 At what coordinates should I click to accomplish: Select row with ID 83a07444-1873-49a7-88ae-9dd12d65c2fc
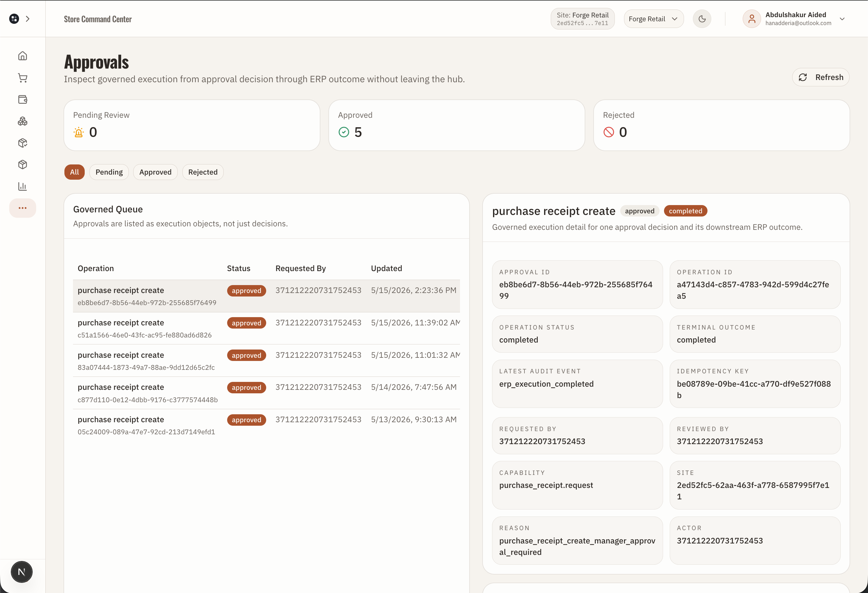tap(266, 361)
